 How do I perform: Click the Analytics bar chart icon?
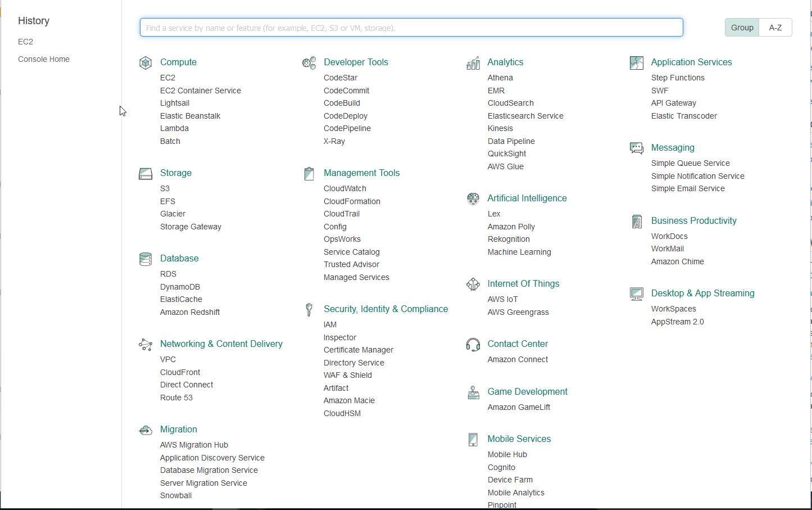[473, 63]
